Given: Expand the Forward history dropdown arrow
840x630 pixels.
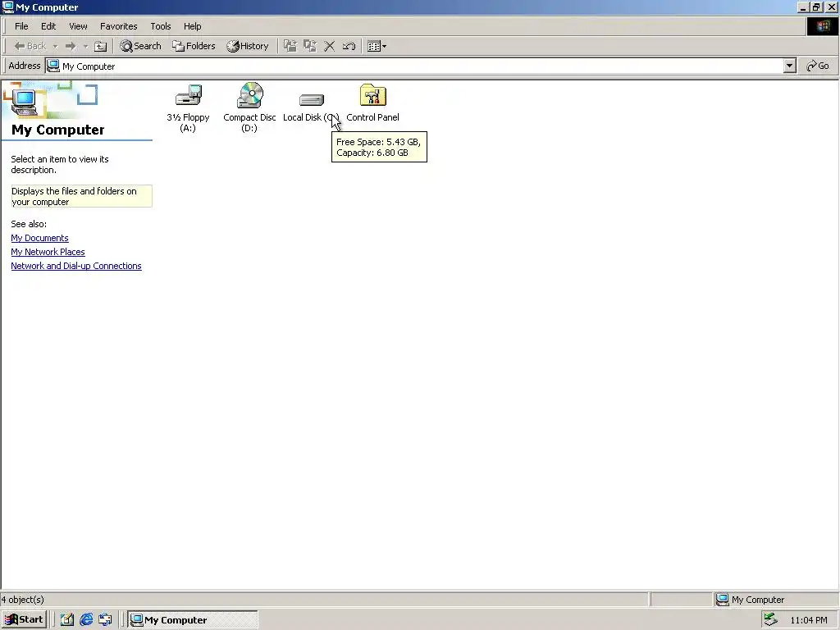Looking at the screenshot, I should point(85,47).
